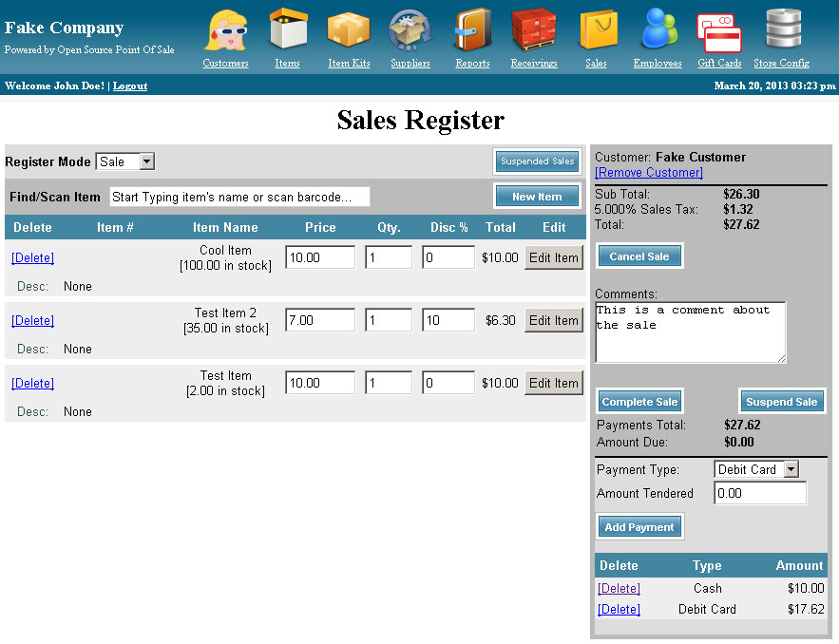Click the Sales Register heading

tap(421, 120)
